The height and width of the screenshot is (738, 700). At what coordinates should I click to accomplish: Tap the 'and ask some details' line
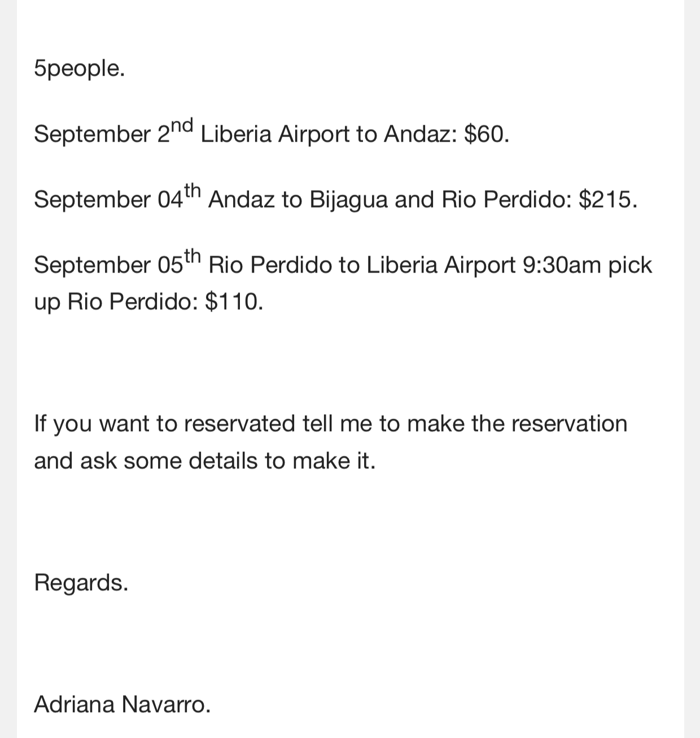tap(205, 461)
